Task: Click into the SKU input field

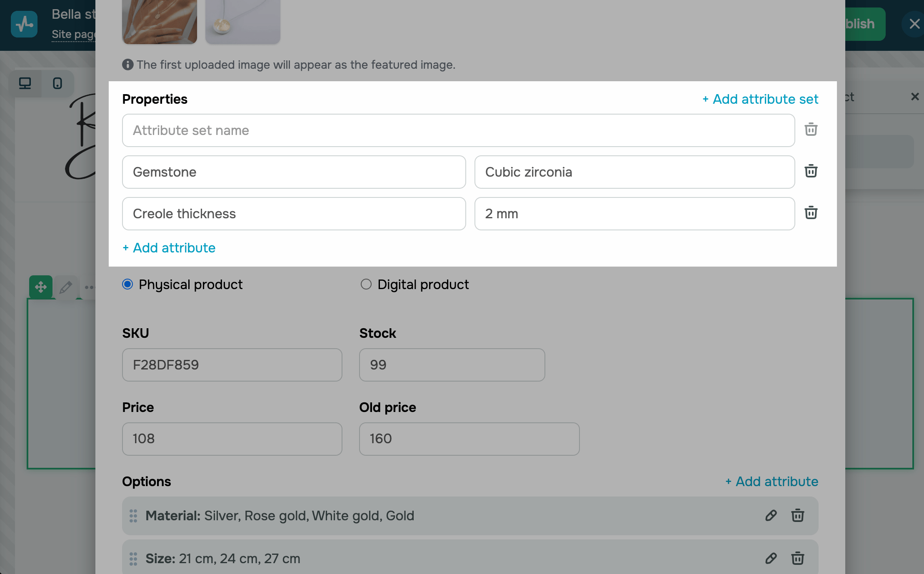Action: (x=232, y=365)
